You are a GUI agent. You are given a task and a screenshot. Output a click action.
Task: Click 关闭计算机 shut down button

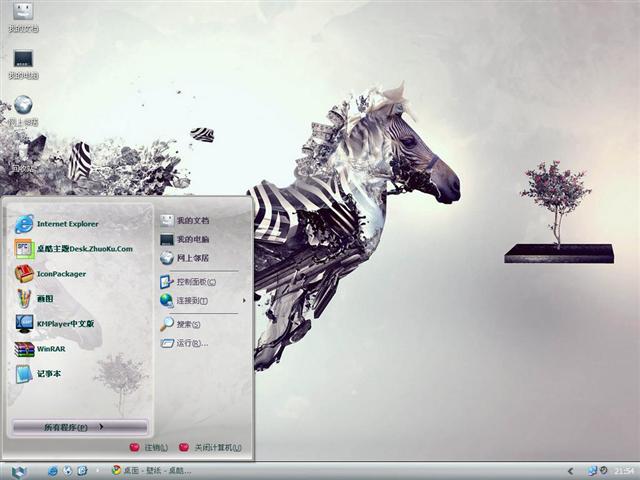coord(210,447)
